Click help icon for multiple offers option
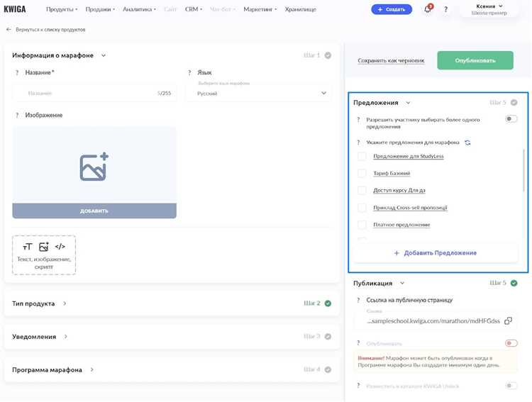The width and height of the screenshot is (532, 402). tap(358, 120)
